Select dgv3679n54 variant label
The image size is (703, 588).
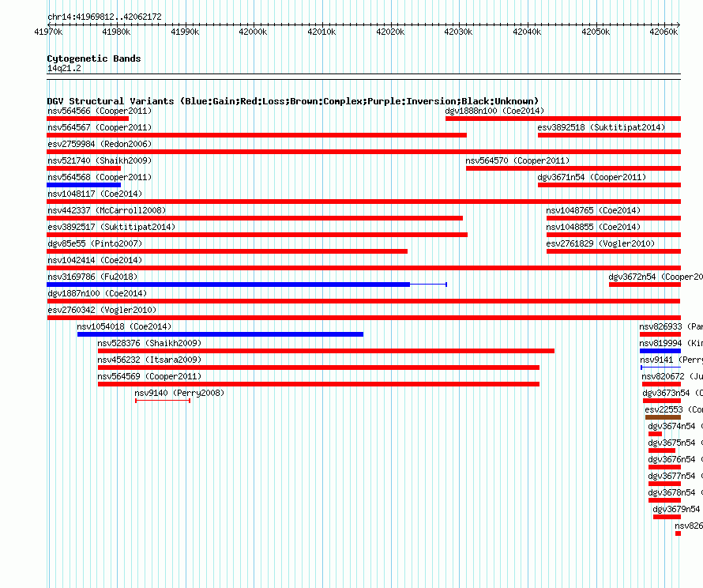[678, 509]
